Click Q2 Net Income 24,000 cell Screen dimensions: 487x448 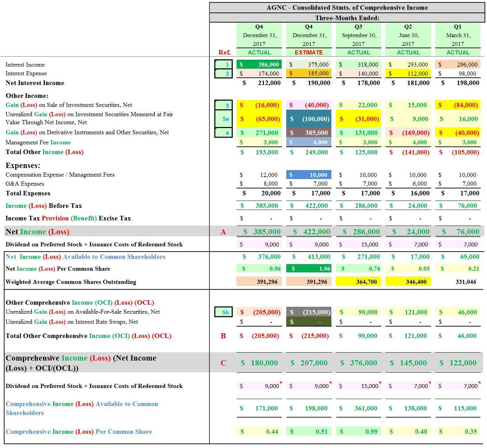(x=408, y=231)
